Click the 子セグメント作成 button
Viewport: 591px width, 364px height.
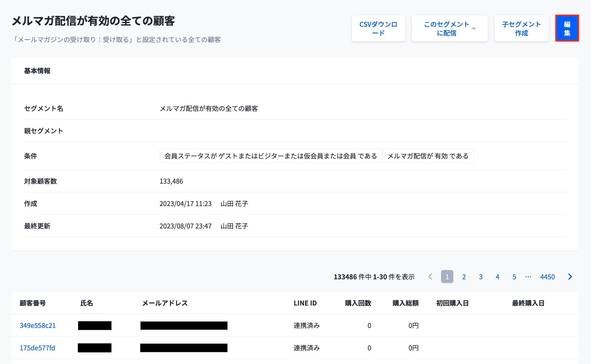[521, 28]
